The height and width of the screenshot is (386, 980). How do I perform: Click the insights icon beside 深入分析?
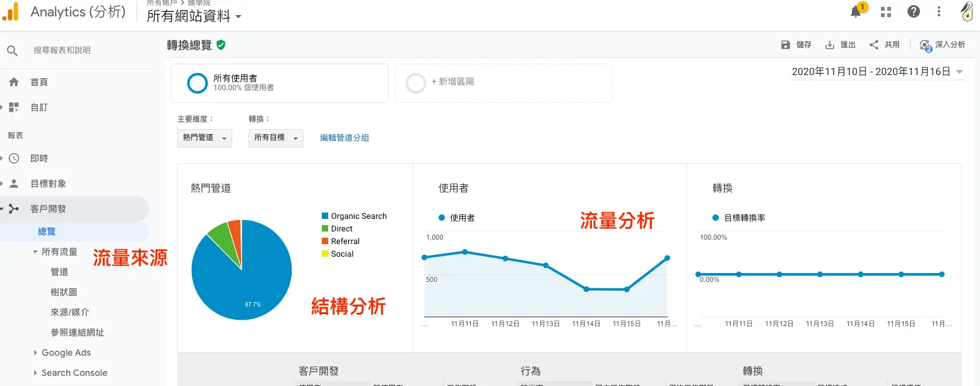click(x=926, y=45)
